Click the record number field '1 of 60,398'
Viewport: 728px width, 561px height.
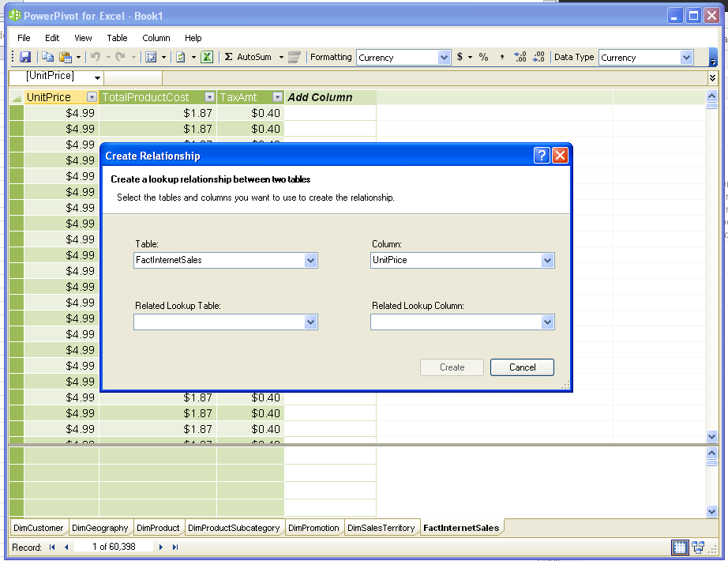tap(114, 547)
